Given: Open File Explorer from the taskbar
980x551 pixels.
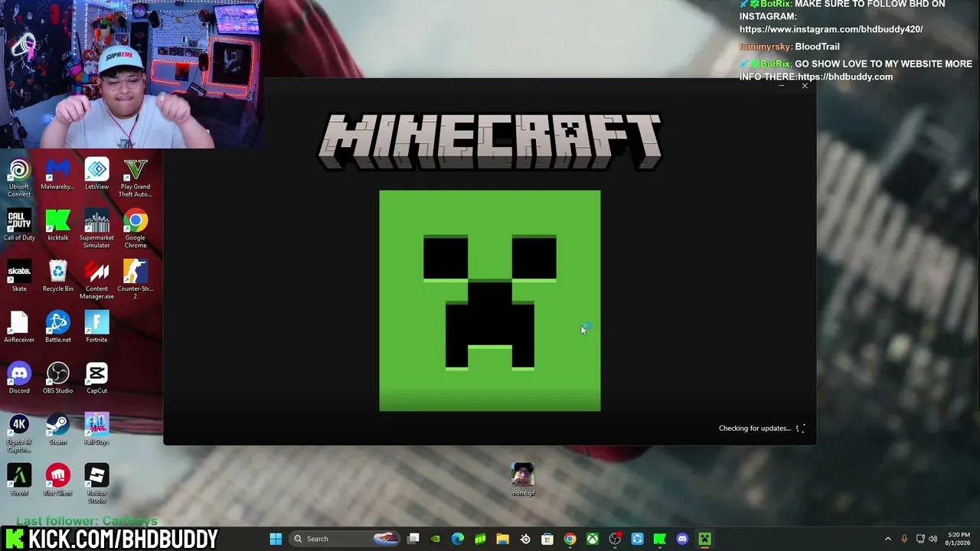Looking at the screenshot, I should 502,539.
